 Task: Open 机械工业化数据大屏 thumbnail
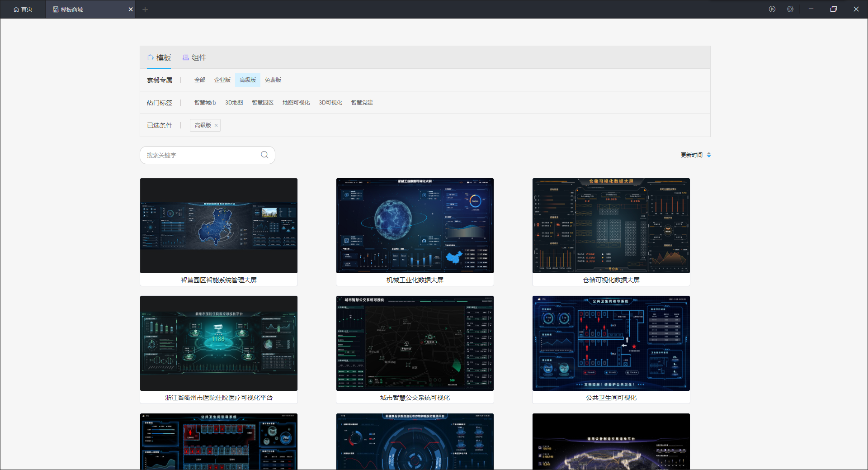pyautogui.click(x=415, y=226)
